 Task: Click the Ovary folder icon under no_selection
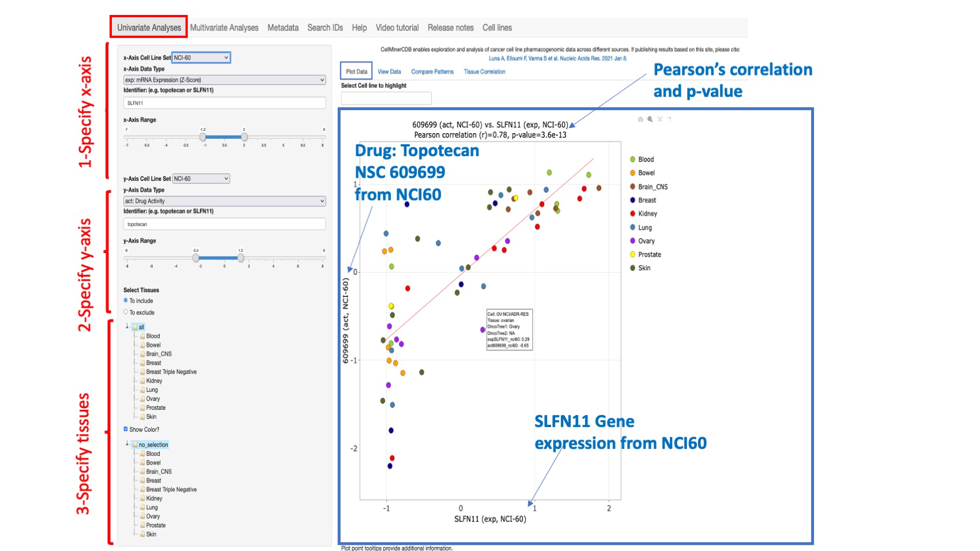coord(142,516)
